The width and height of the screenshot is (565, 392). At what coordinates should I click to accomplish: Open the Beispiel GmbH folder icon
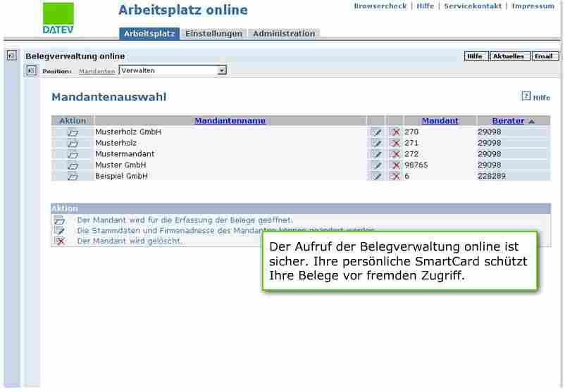tap(73, 177)
